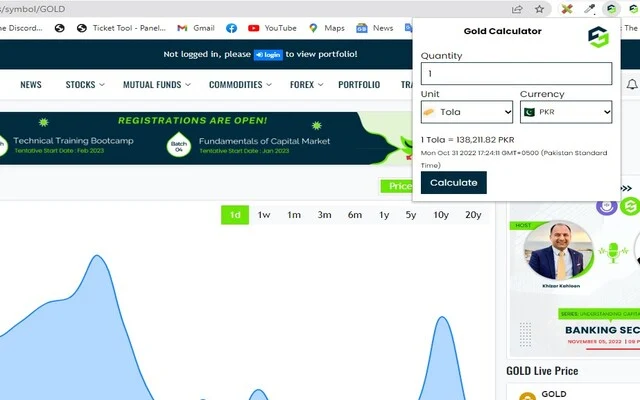Expand the FOREX menu

point(307,84)
